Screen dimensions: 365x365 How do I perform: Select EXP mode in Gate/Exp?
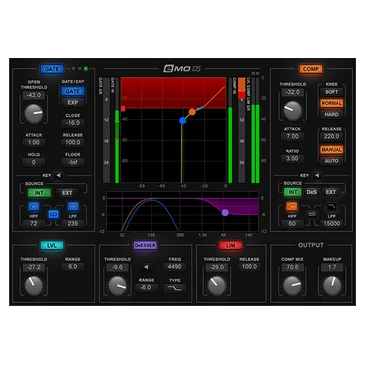[x=73, y=102]
